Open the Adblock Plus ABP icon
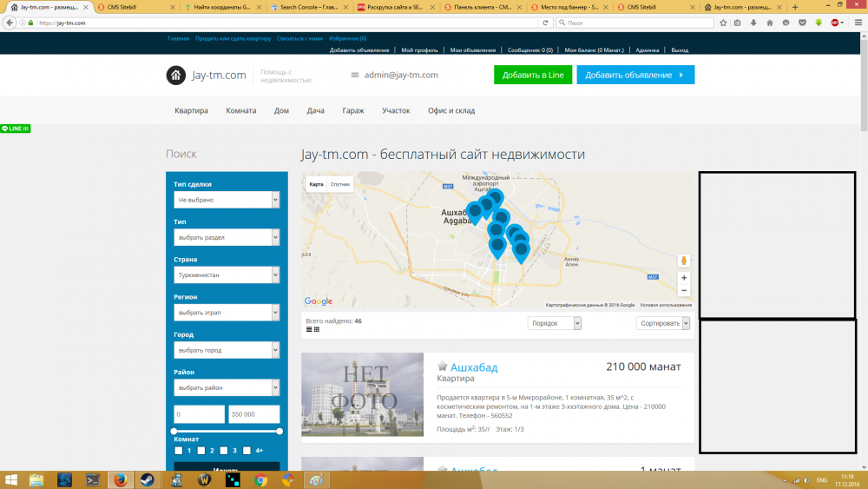Viewport: 868px width, 489px height. [835, 23]
